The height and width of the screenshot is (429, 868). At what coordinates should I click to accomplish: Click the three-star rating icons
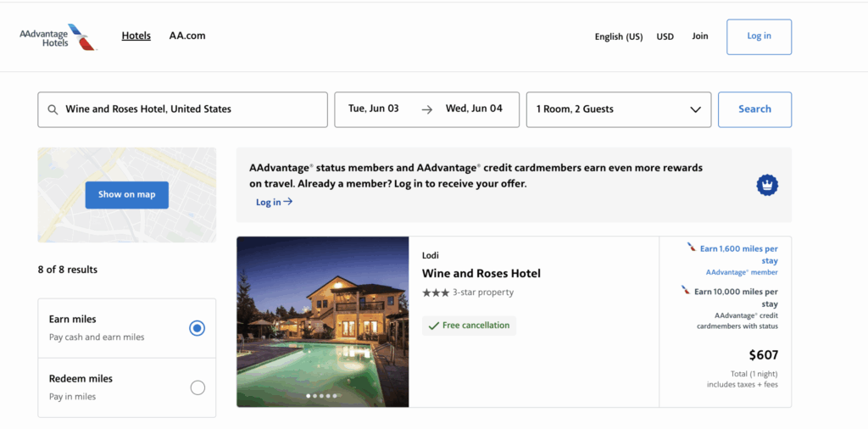click(436, 292)
